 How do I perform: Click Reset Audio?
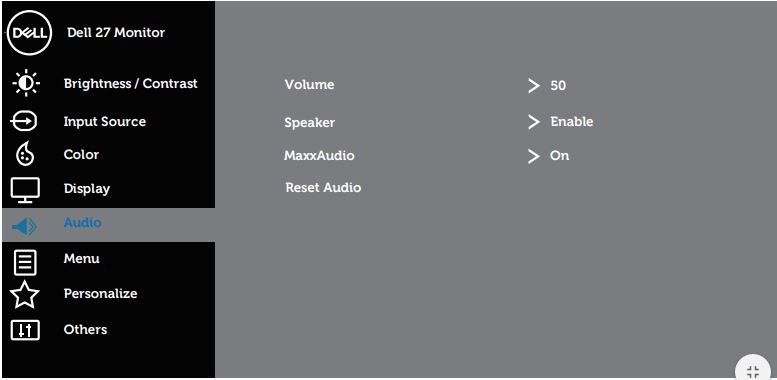coord(323,187)
